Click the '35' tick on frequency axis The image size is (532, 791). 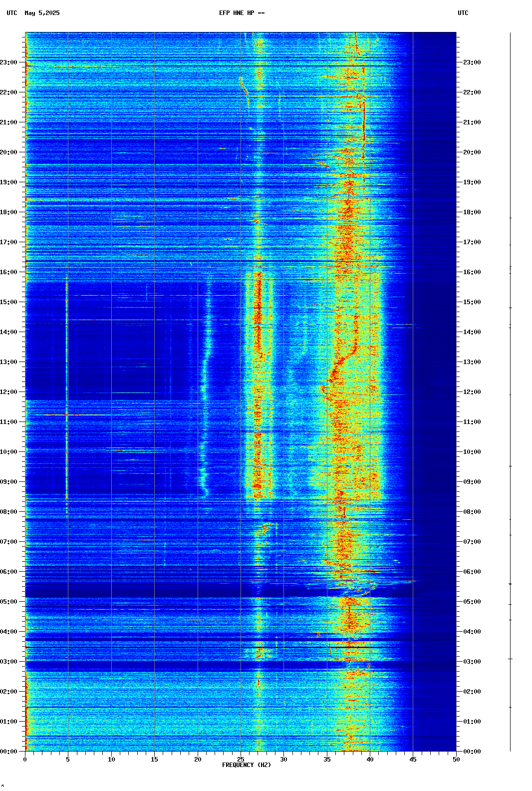(x=327, y=760)
